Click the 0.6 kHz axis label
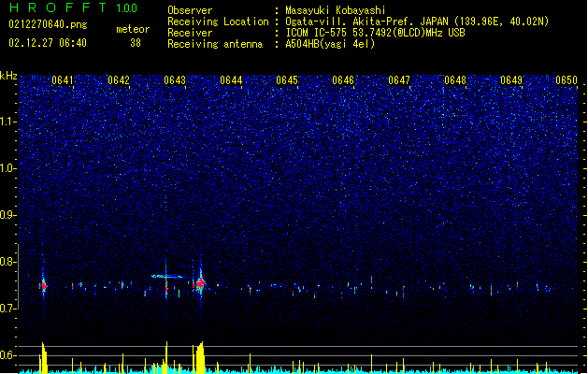 coord(8,355)
